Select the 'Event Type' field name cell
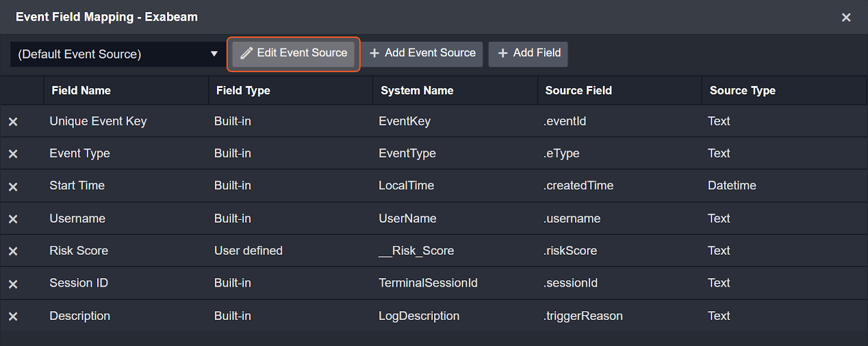The width and height of the screenshot is (868, 346). [80, 153]
